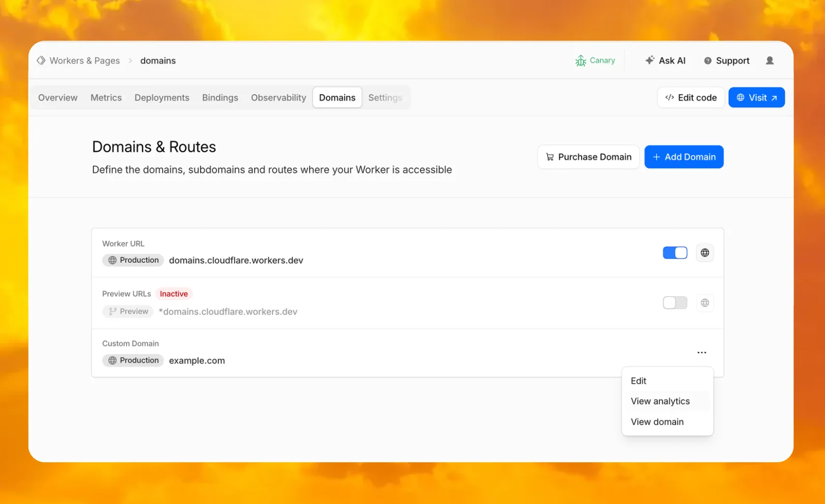Open globe icon beside Worker URL toggle

(x=705, y=252)
